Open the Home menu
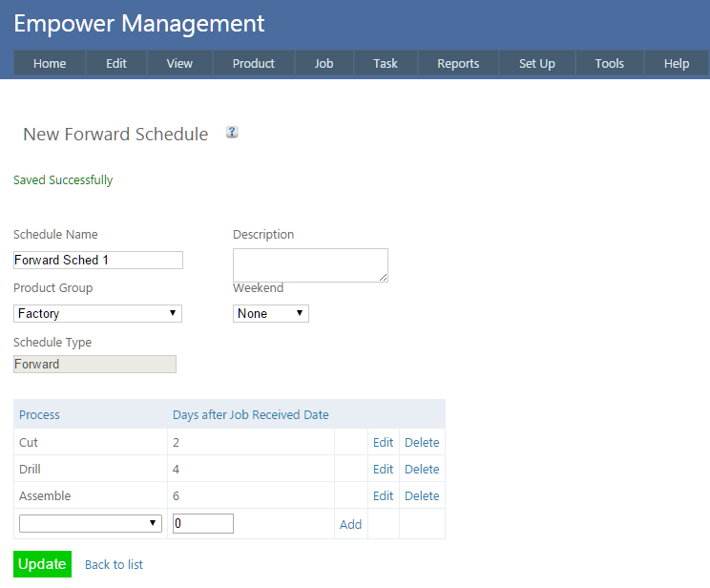The height and width of the screenshot is (588, 710). [50, 63]
